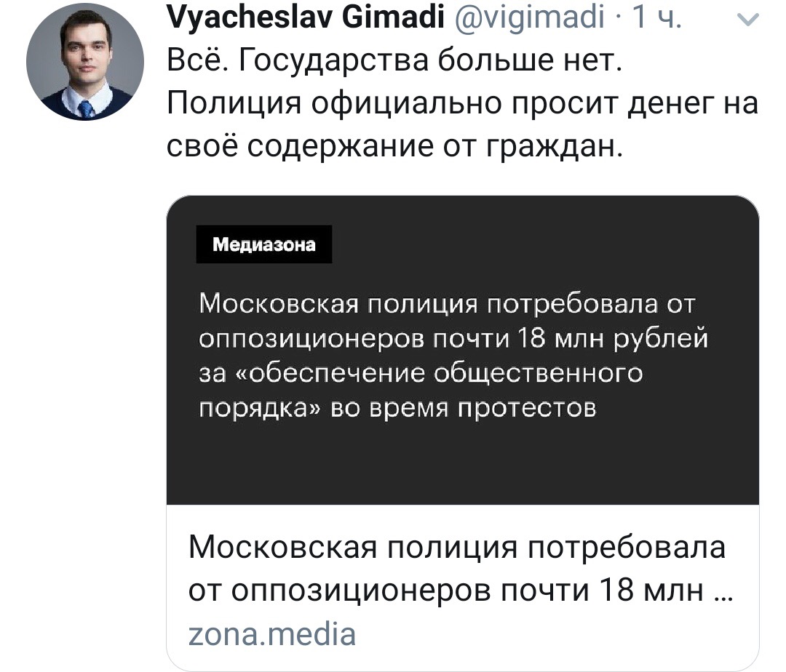
Task: Click the line "Полиция официально просит денег на"
Action: coord(463,104)
